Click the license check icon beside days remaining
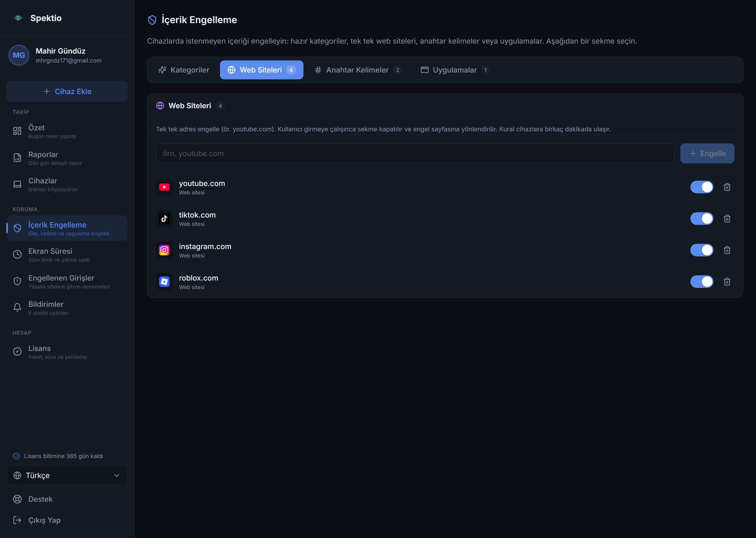 [x=16, y=456]
